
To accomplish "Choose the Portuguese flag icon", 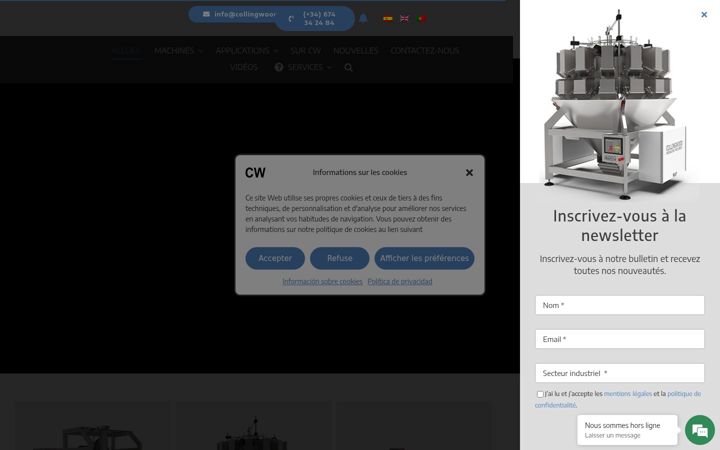I will 422,19.
